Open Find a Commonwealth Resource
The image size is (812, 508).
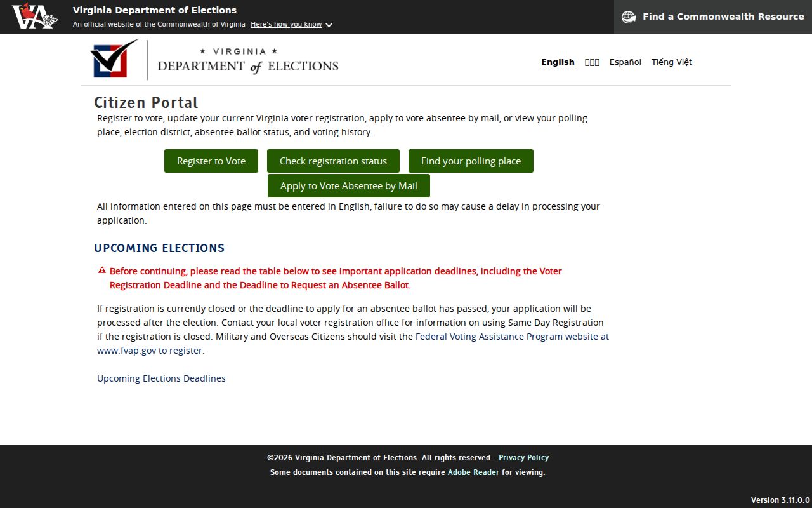click(x=713, y=17)
